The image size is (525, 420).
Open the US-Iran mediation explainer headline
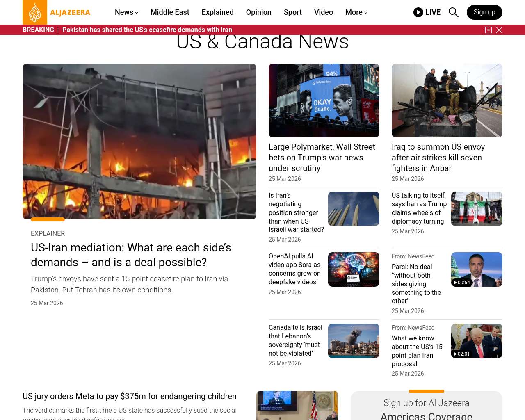tap(131, 255)
